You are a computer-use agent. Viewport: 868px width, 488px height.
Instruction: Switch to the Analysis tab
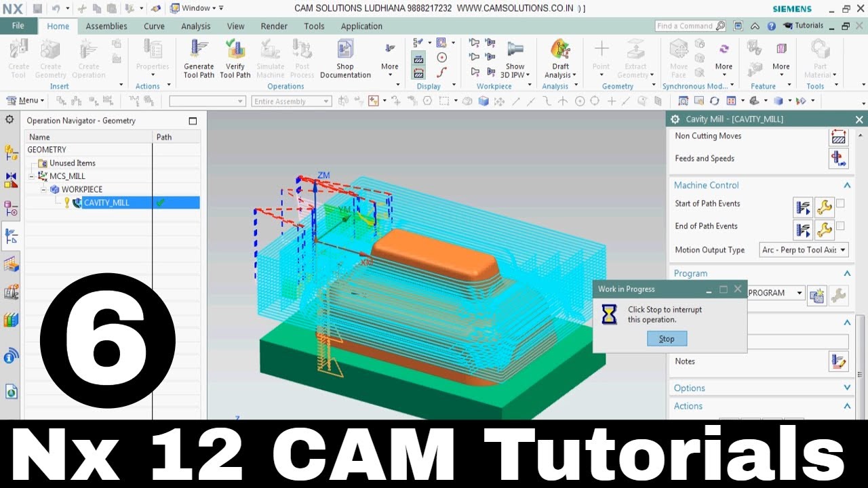click(196, 26)
